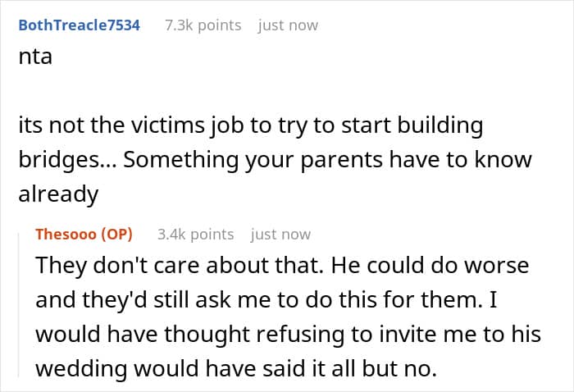Click the "(OP)" label beside Thesooo

(118, 235)
